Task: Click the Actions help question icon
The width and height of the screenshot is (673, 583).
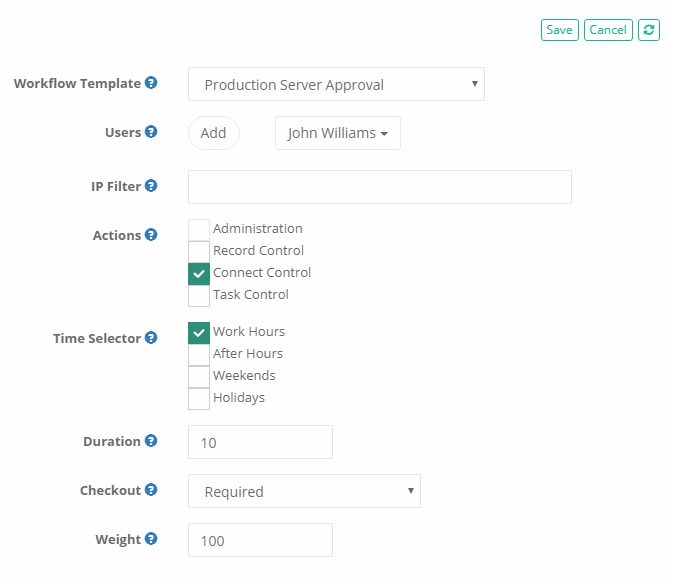Action: pyautogui.click(x=151, y=235)
